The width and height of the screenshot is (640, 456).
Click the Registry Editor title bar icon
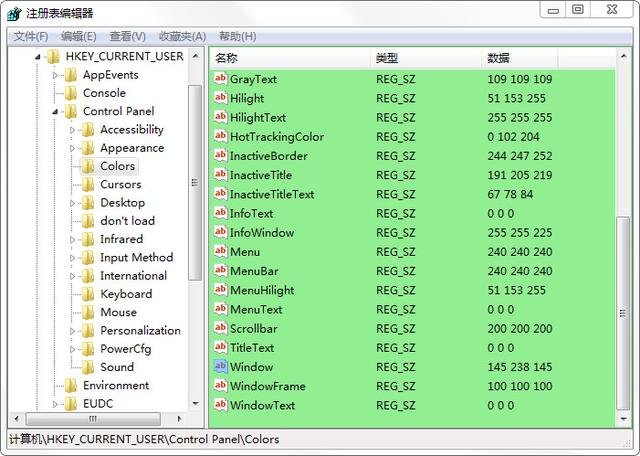coord(14,13)
